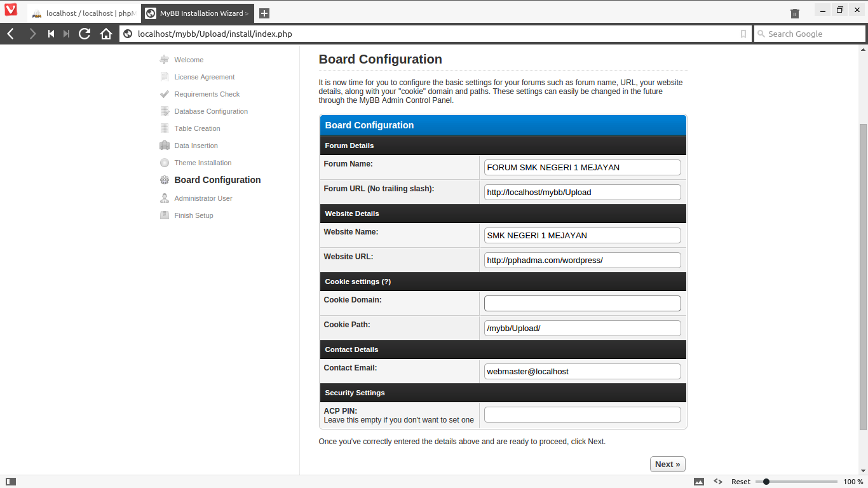This screenshot has height=488, width=868.
Task: Click the Forum Name input field
Action: tap(582, 167)
